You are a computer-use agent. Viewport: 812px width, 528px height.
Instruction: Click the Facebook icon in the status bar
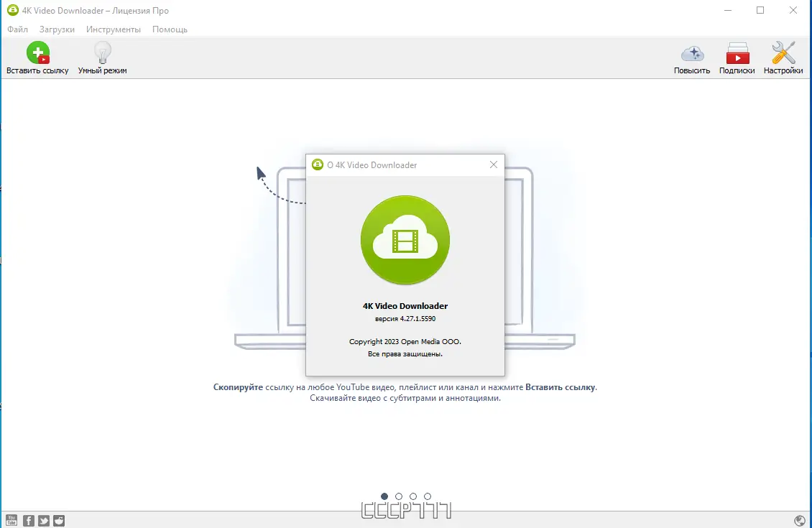point(29,520)
